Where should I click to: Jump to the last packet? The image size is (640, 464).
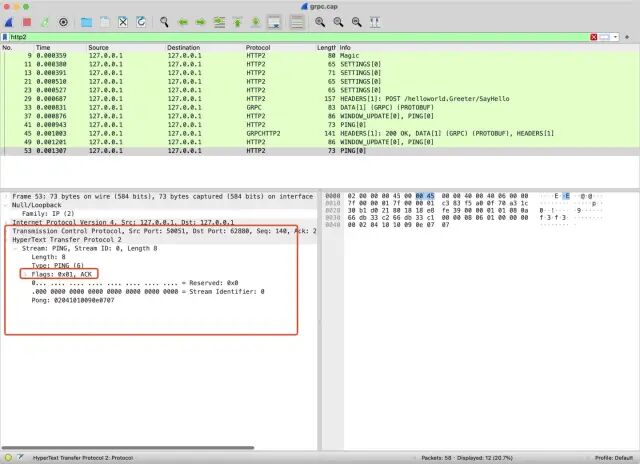pos(256,22)
